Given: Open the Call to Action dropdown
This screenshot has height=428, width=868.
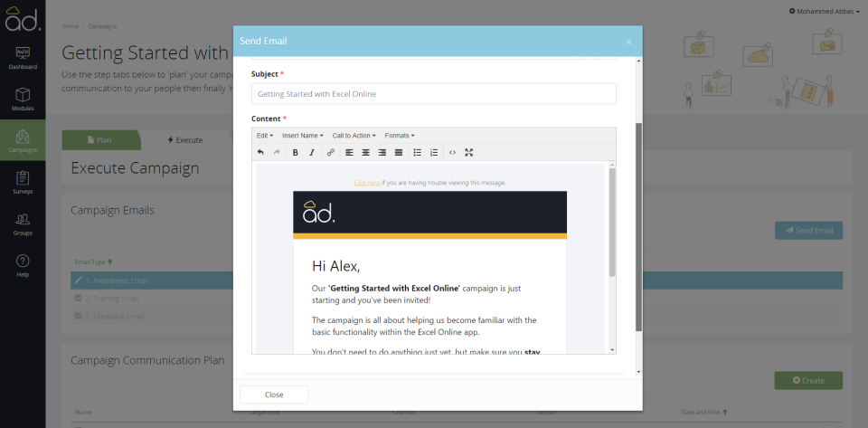Looking at the screenshot, I should [x=354, y=136].
